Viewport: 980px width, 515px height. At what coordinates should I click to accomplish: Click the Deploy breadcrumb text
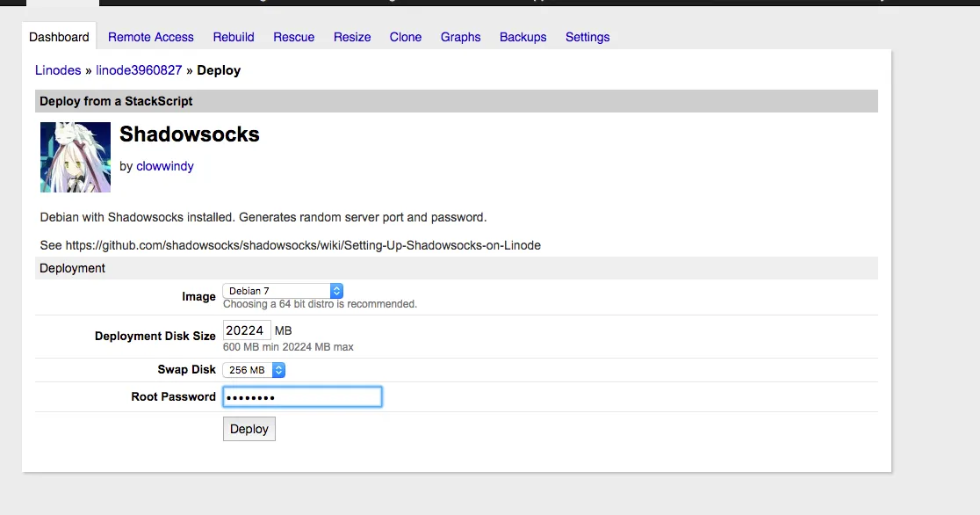pos(219,70)
